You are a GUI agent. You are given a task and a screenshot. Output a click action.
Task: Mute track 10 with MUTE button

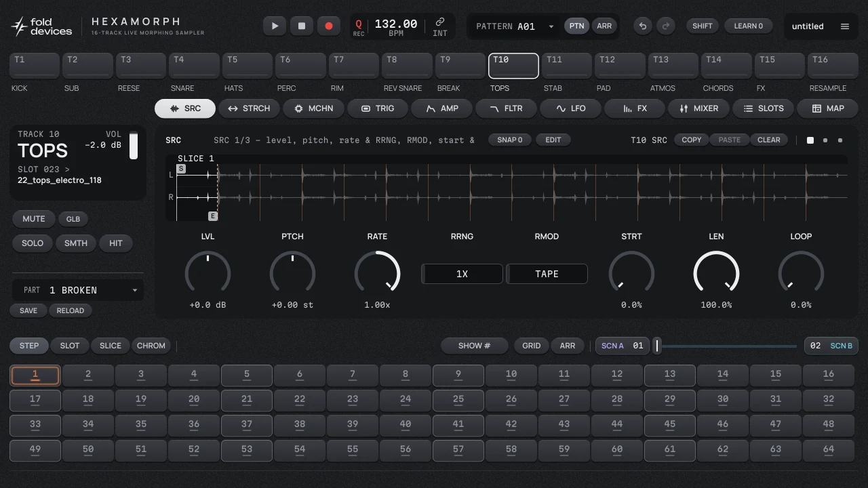tap(34, 219)
